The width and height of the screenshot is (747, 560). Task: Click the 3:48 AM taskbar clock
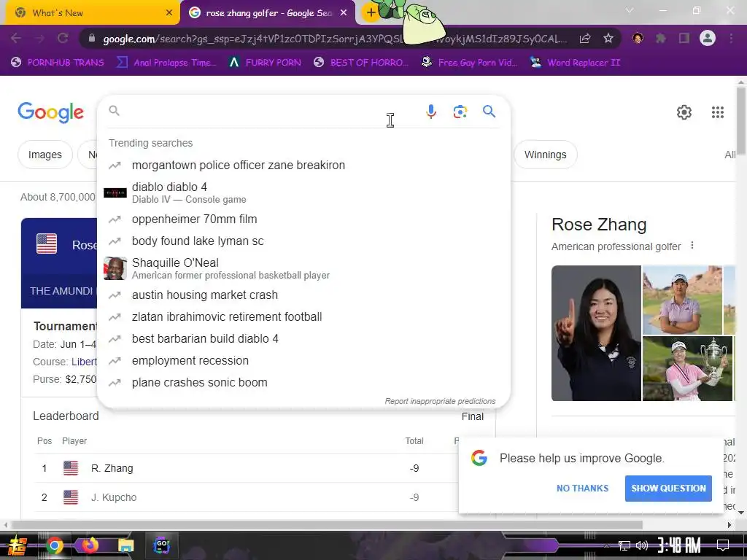[x=679, y=545]
